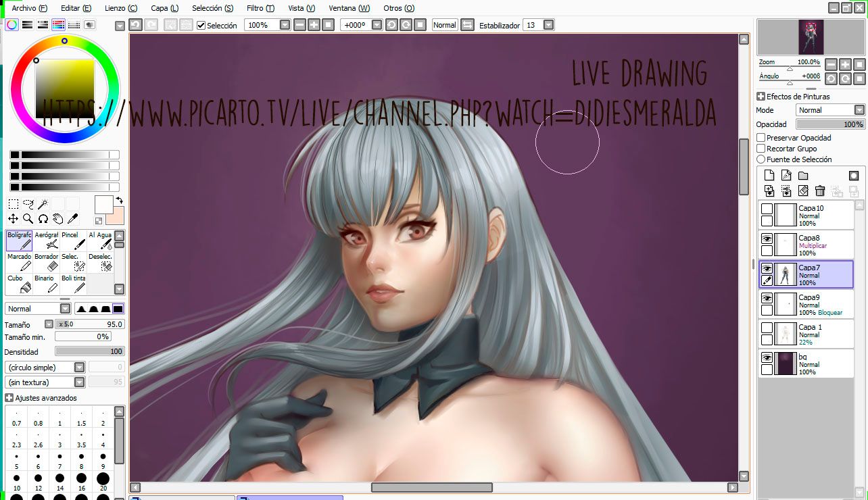The height and width of the screenshot is (500, 868).
Task: Pick the rectangular selection tool
Action: [x=14, y=204]
